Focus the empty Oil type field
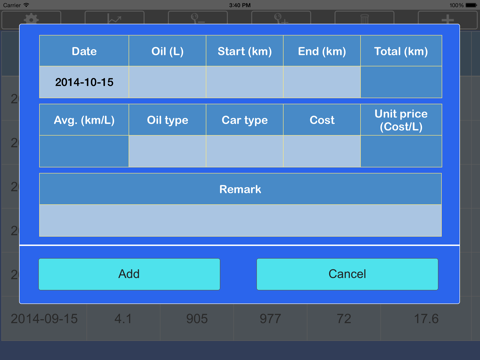The image size is (480, 360). (x=167, y=151)
